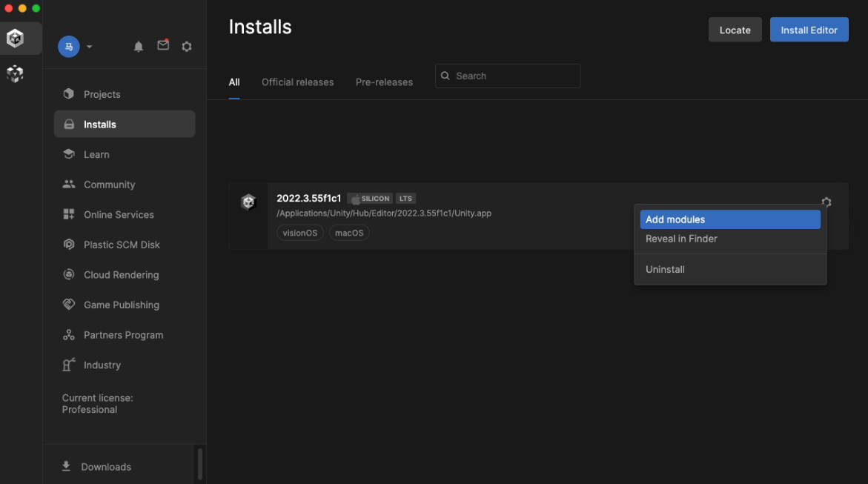Image resolution: width=868 pixels, height=484 pixels.
Task: Click the search magnifier icon
Action: coord(445,76)
